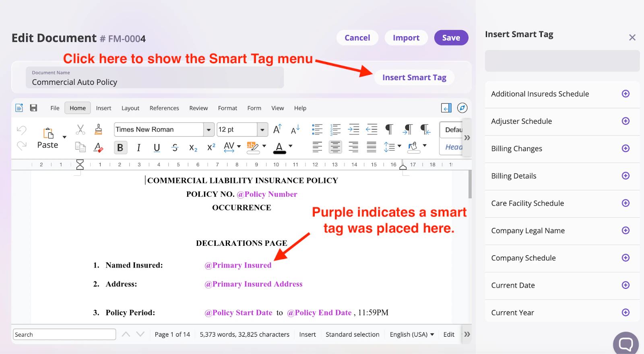
Task: Open the highlight color dropdown arrow
Action: [x=264, y=146]
